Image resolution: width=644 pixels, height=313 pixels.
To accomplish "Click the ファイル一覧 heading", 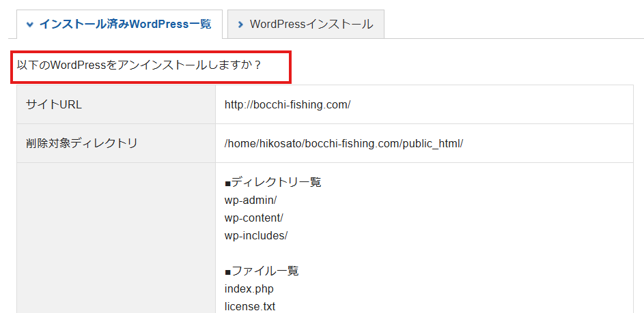I will [265, 271].
